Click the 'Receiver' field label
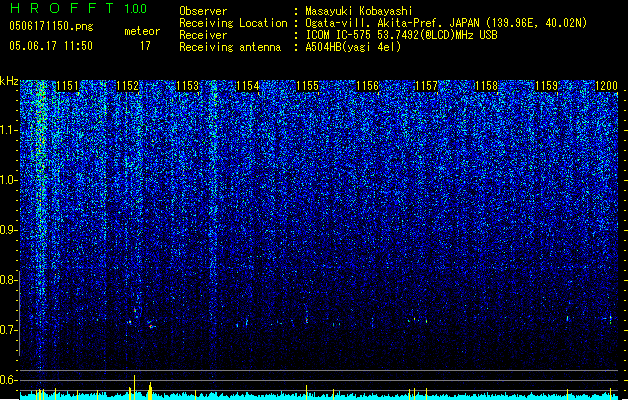Image resolution: width=629 pixels, height=400 pixels. coord(203,35)
